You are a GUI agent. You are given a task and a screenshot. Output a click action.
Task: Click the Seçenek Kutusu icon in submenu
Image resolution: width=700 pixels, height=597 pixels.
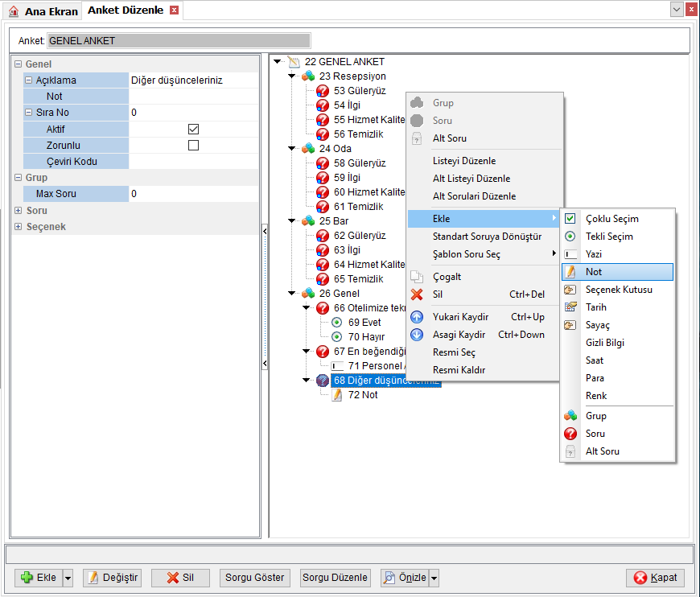point(570,290)
